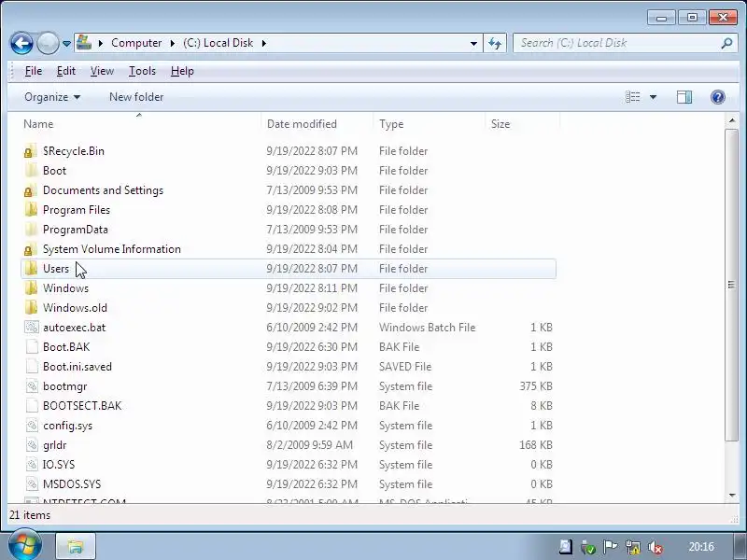Expand arrow after (C:) Local Disk breadcrumb
747x560 pixels.
point(264,43)
